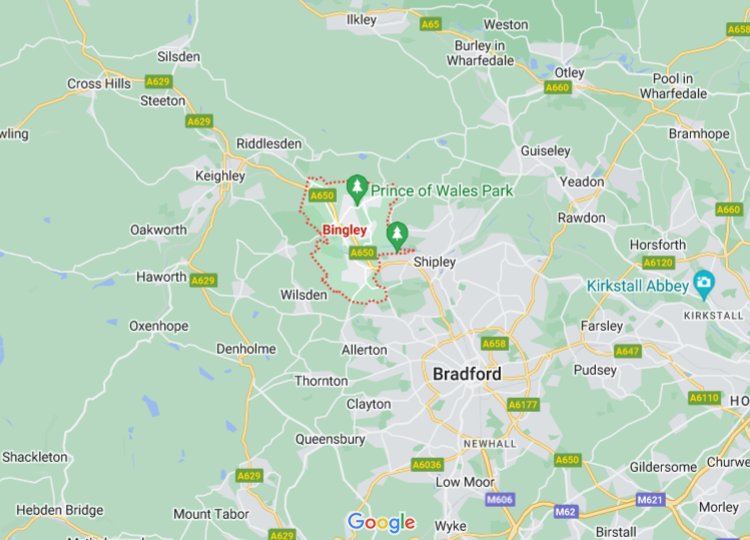Click the green park pin near Shipley
The height and width of the screenshot is (540, 750).
397,236
